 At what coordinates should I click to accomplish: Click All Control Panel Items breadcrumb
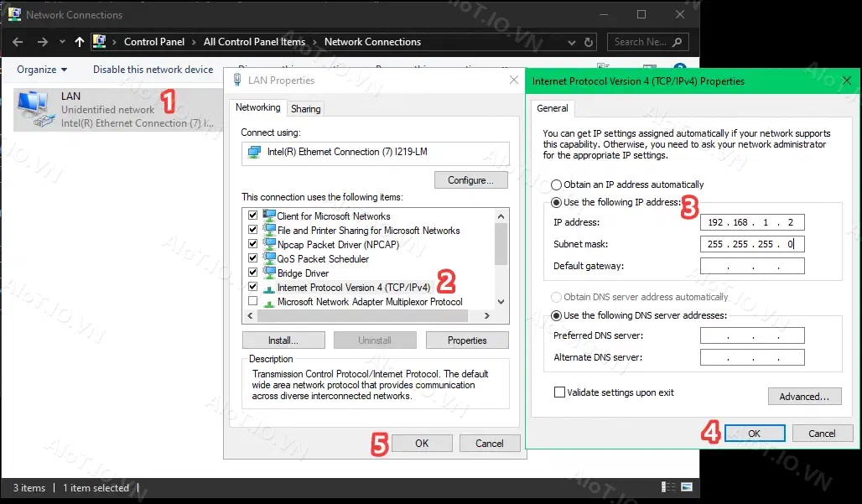(254, 42)
